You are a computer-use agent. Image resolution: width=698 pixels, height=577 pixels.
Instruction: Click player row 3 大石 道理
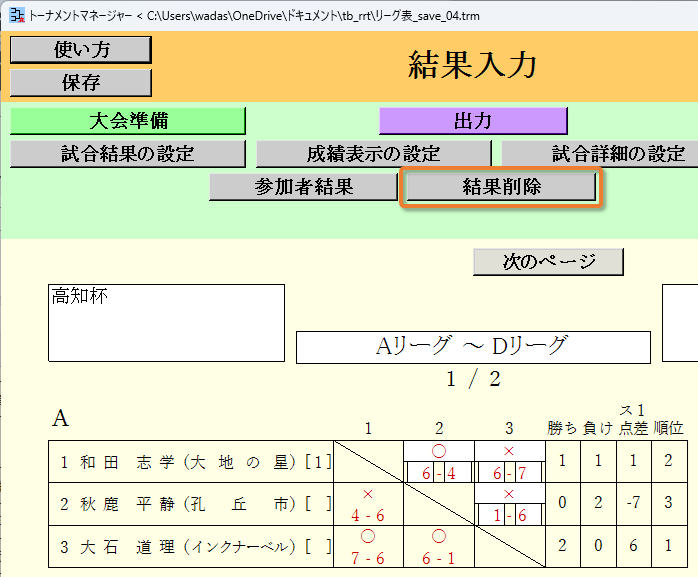coord(191,547)
